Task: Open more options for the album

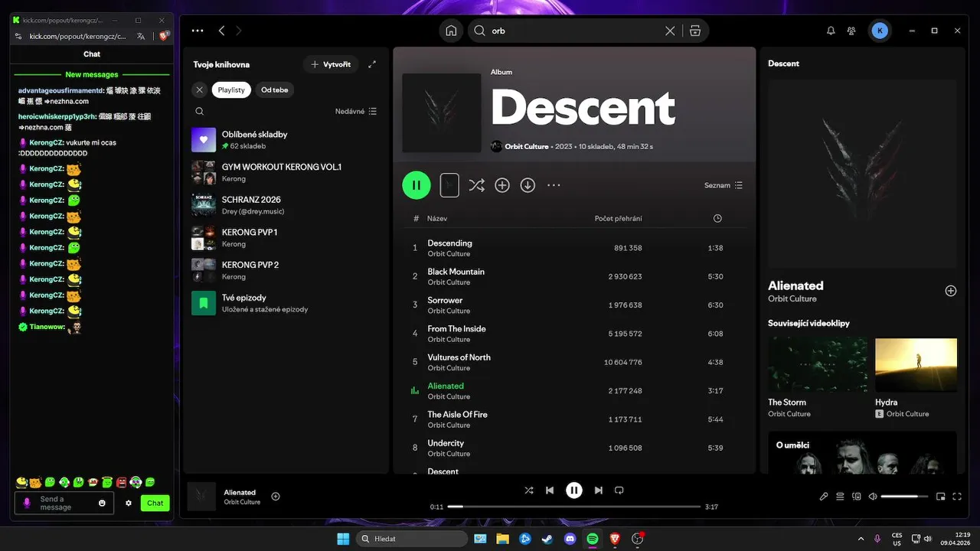Action: [x=554, y=185]
